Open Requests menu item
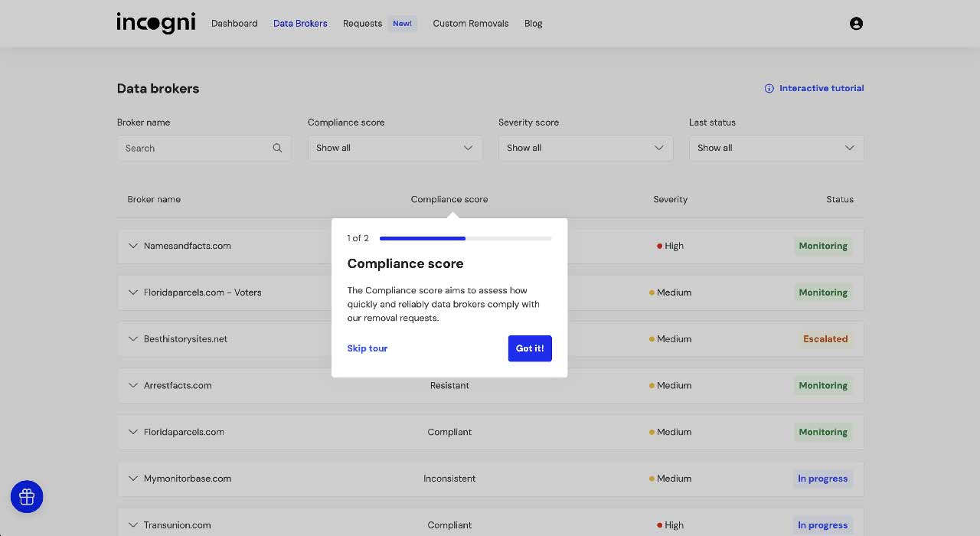Image resolution: width=980 pixels, height=536 pixels. point(362,24)
